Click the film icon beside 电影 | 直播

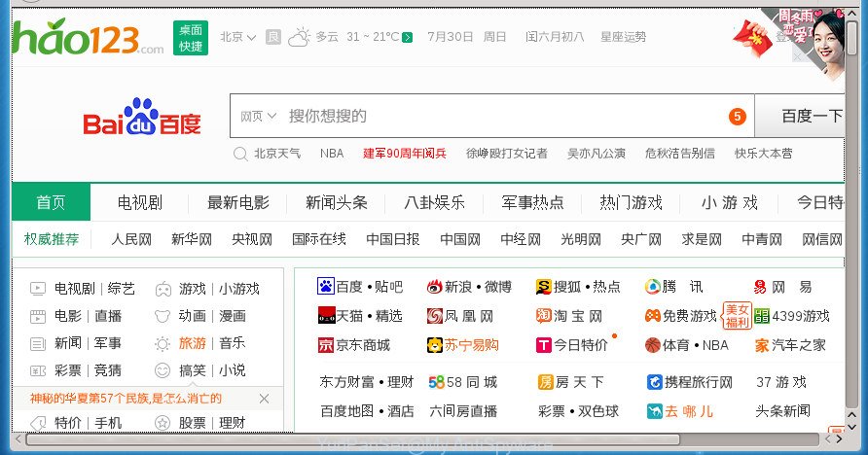(x=38, y=316)
